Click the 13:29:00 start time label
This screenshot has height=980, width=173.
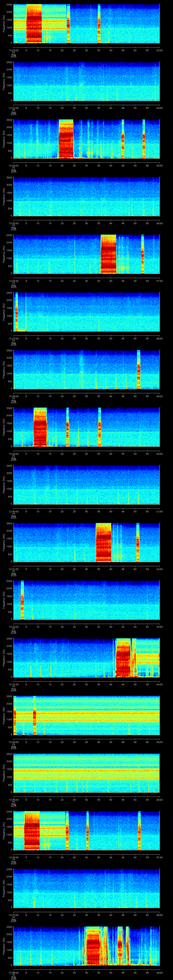coord(13,454)
